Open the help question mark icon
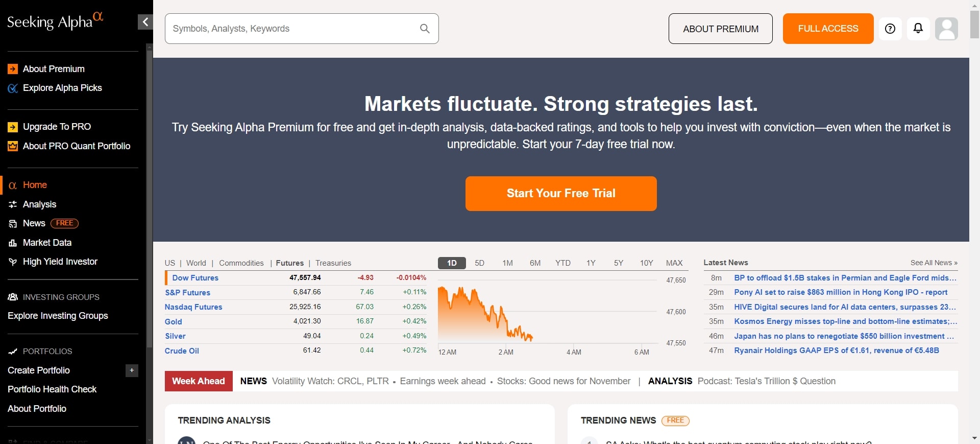 [890, 29]
